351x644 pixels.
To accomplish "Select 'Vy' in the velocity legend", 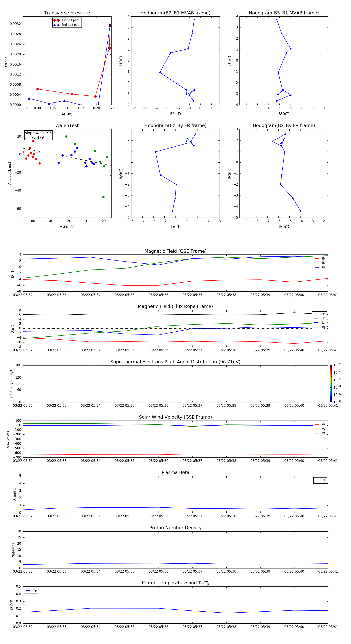I will [x=320, y=429].
